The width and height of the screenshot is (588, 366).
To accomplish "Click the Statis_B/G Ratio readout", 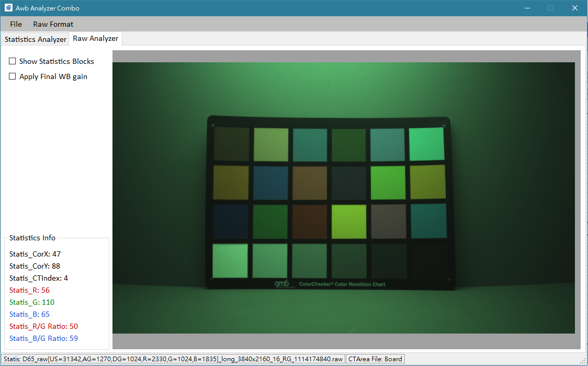I will (43, 338).
